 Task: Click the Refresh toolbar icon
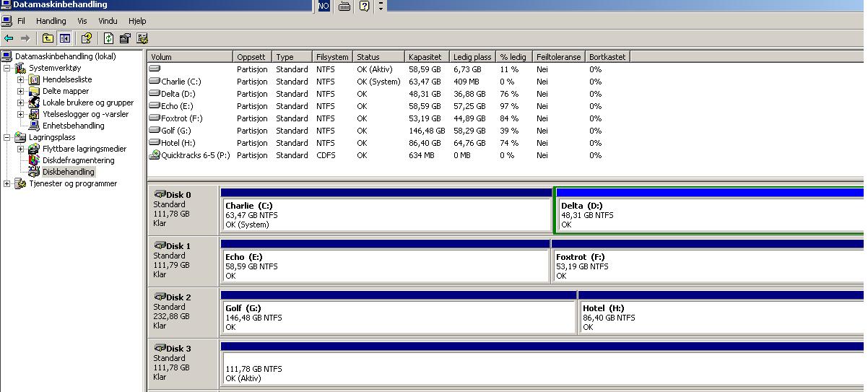[108, 38]
